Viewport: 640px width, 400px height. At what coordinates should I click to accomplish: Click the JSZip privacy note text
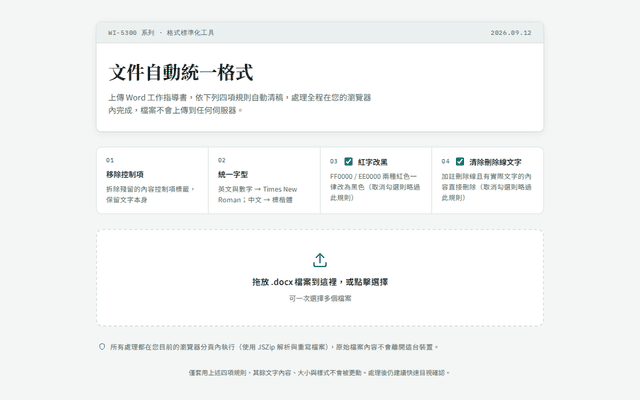coord(274,347)
